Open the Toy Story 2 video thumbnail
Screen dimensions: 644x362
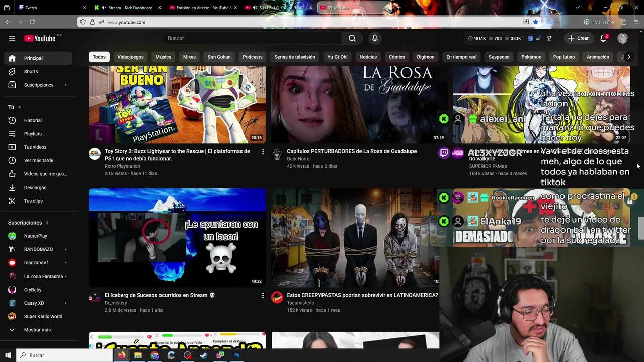coord(177,105)
